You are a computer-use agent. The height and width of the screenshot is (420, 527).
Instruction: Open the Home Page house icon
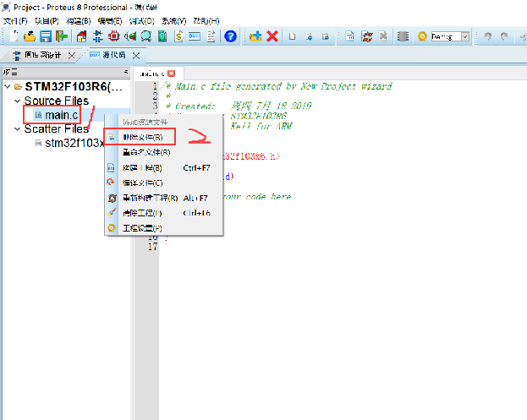[x=82, y=36]
